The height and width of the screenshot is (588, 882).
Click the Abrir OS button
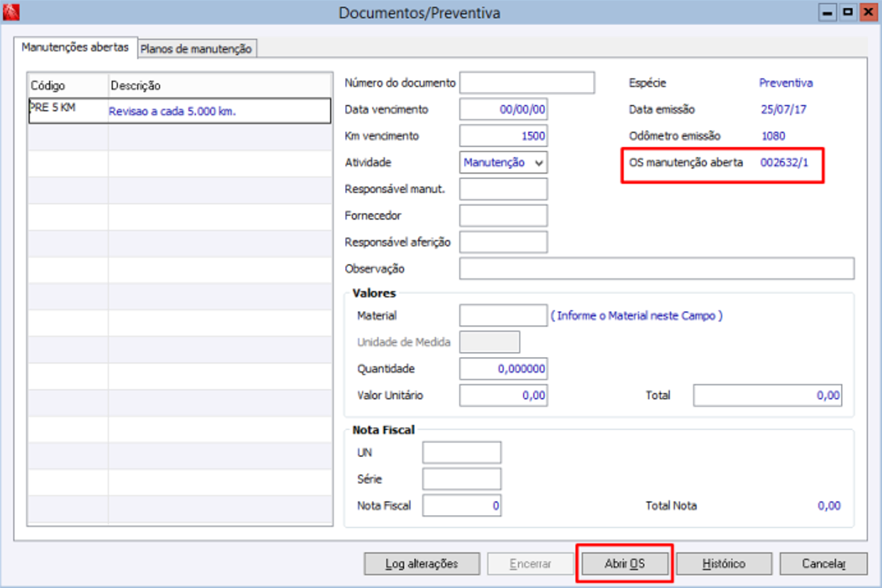click(625, 564)
